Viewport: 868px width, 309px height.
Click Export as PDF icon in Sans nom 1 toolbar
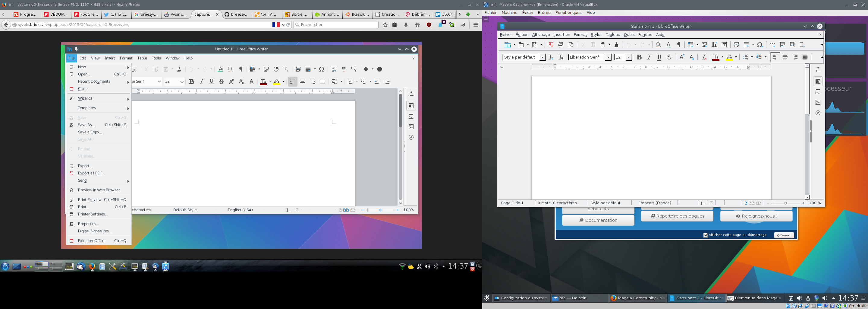[551, 45]
